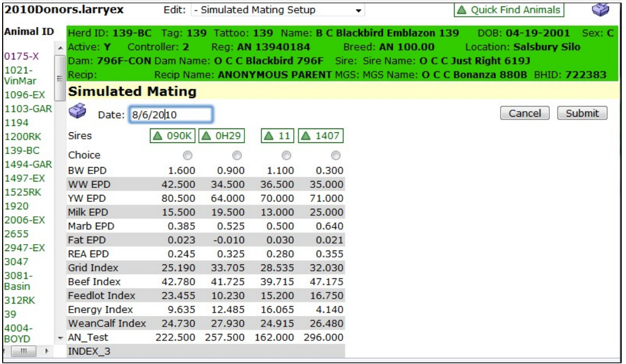Select animal 1497-EX in the list
626x364 pixels.
pos(25,179)
